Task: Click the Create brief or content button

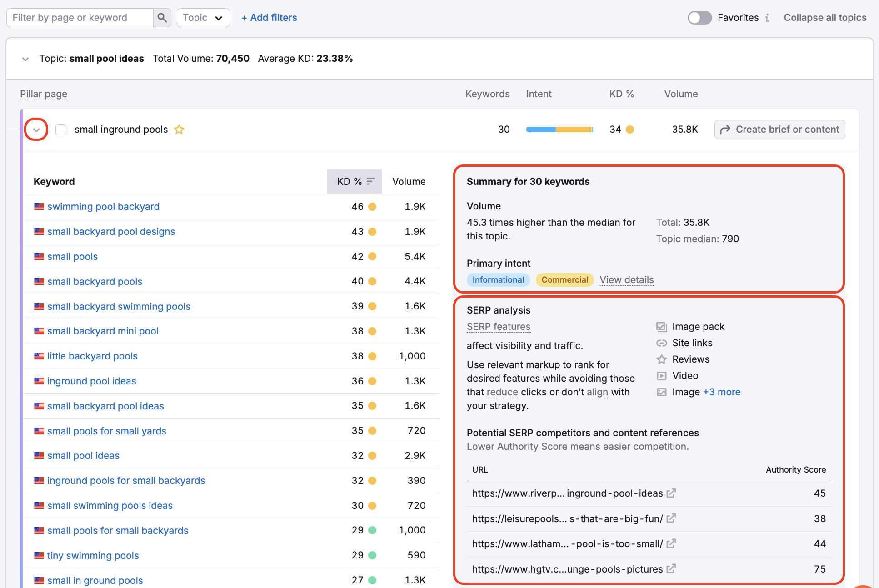Action: [x=779, y=129]
